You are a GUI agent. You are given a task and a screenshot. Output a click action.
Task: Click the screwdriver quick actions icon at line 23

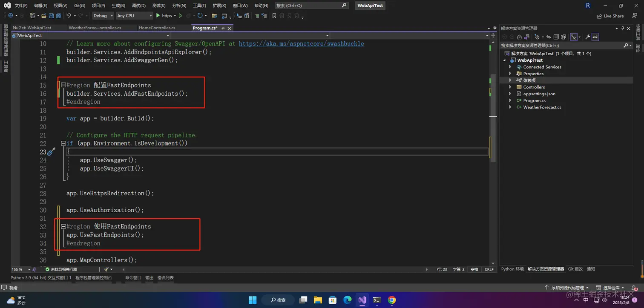51,152
